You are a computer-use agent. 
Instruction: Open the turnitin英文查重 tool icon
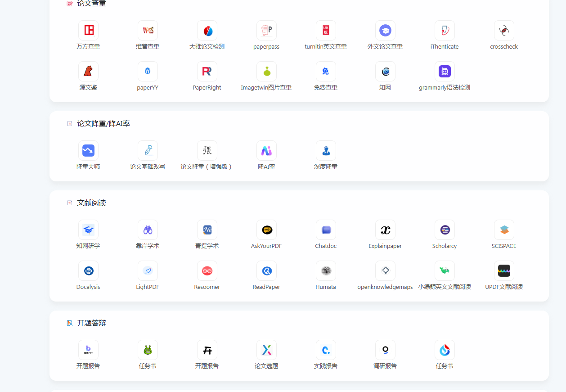point(326,30)
